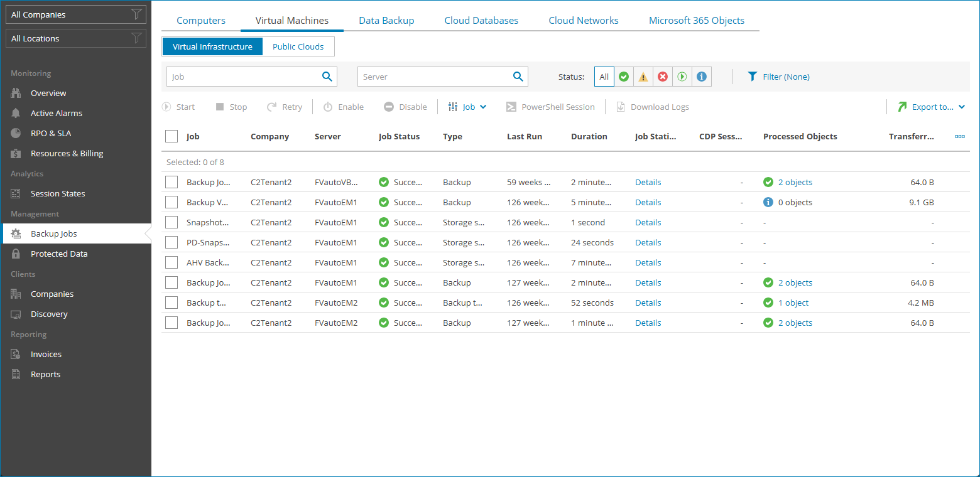Select all jobs with the header checkbox
This screenshot has height=477, width=980.
tap(171, 136)
